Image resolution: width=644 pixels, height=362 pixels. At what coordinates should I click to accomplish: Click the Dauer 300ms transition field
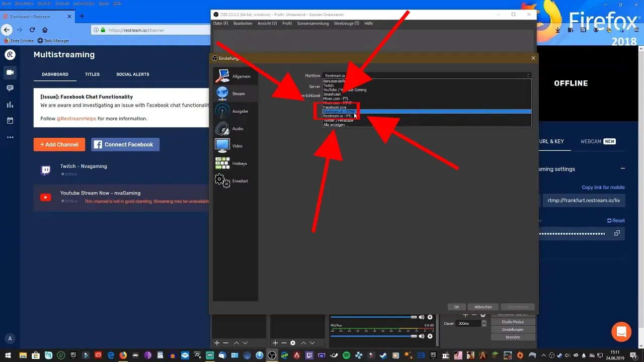[469, 323]
